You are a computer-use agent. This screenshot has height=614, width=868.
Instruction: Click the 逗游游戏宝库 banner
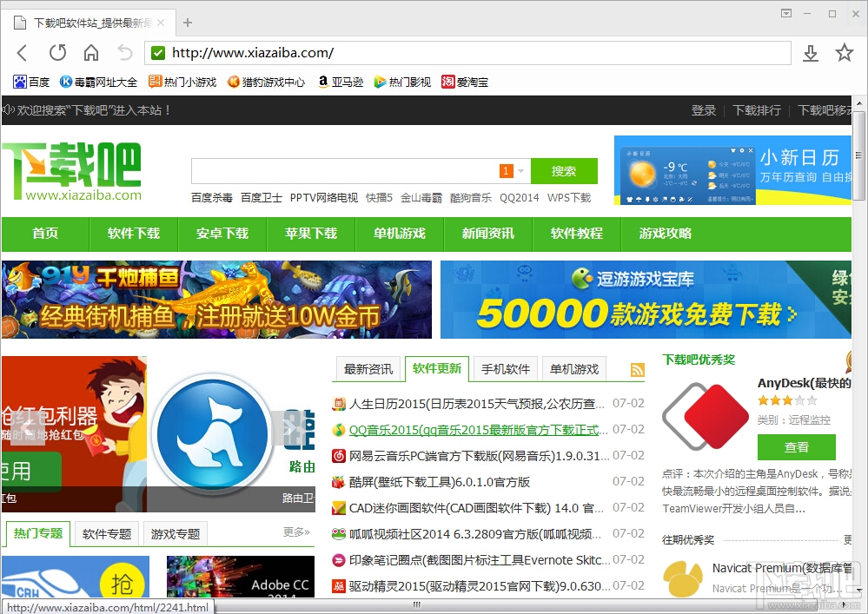[x=646, y=300]
